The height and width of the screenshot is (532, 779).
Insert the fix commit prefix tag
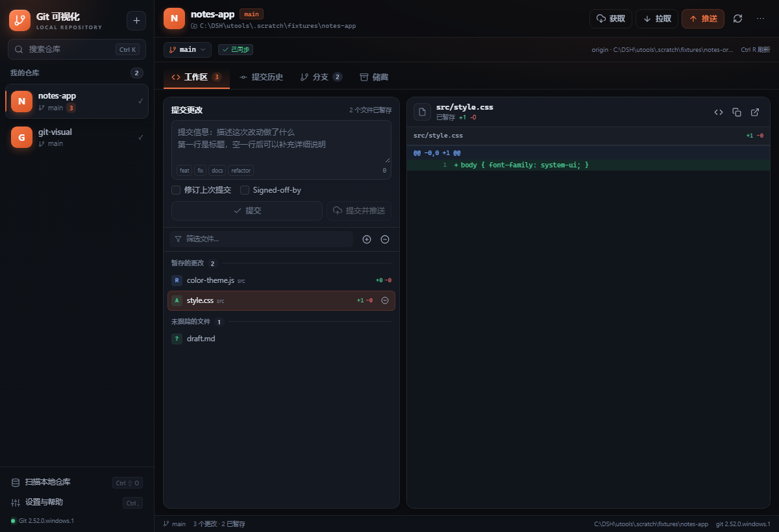click(x=201, y=171)
